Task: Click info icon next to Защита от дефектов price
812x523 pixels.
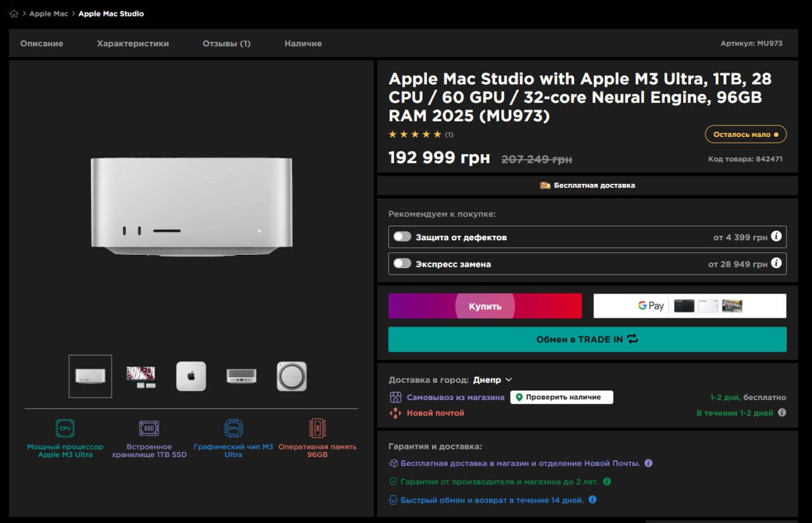Action: (776, 237)
